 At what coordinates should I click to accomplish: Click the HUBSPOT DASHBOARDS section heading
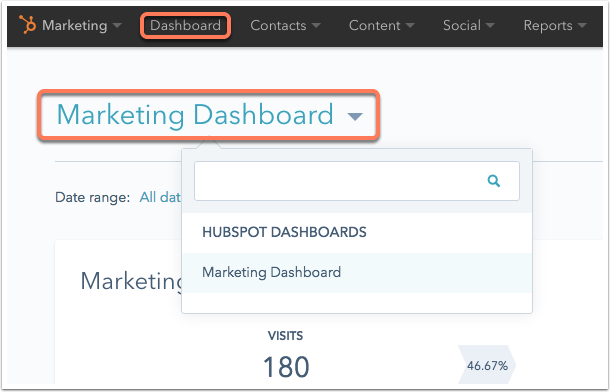click(284, 232)
